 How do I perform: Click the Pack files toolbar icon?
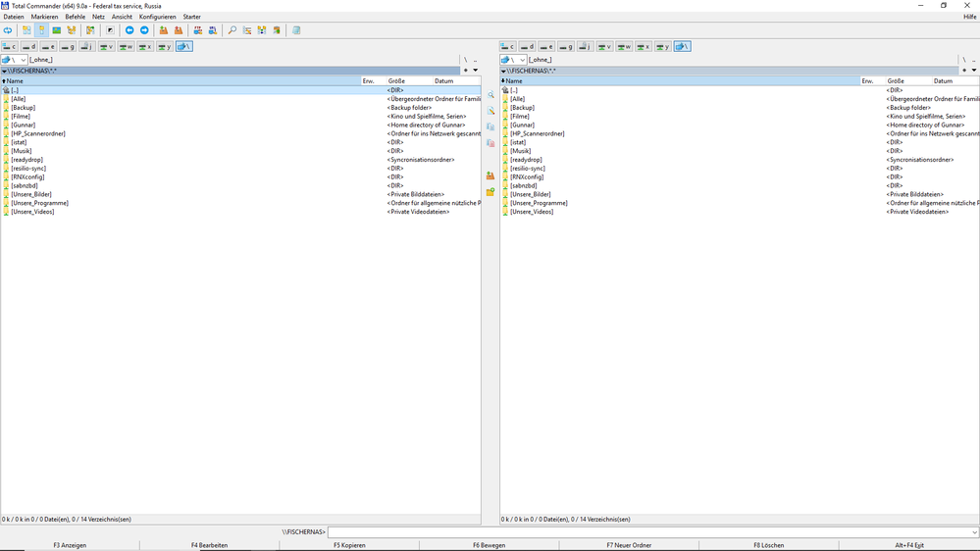pos(164,30)
